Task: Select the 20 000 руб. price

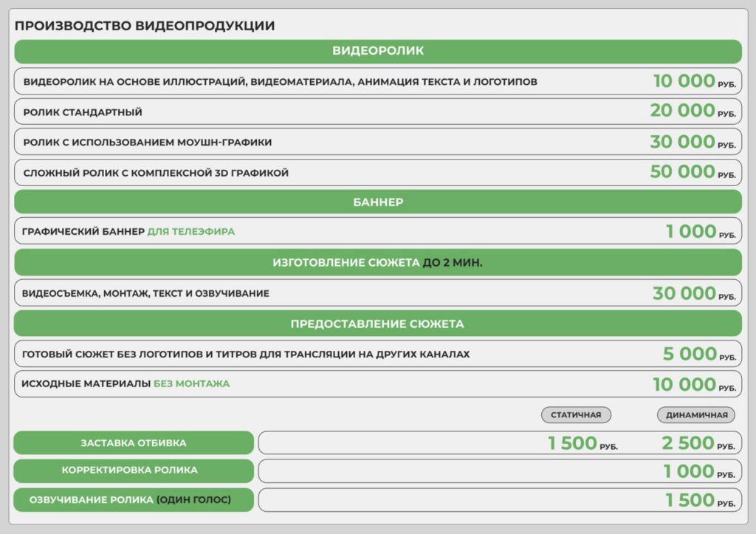Action: pos(692,111)
